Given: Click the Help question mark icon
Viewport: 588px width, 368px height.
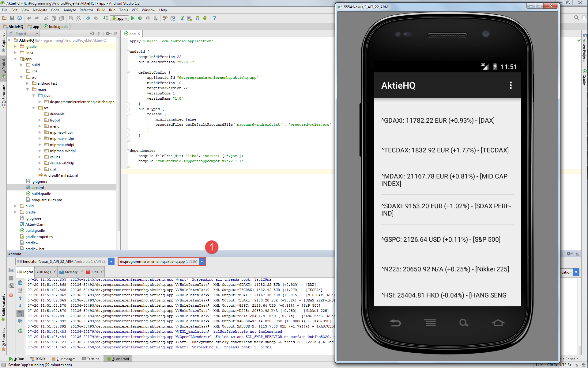Looking at the screenshot, I should tap(215, 18).
